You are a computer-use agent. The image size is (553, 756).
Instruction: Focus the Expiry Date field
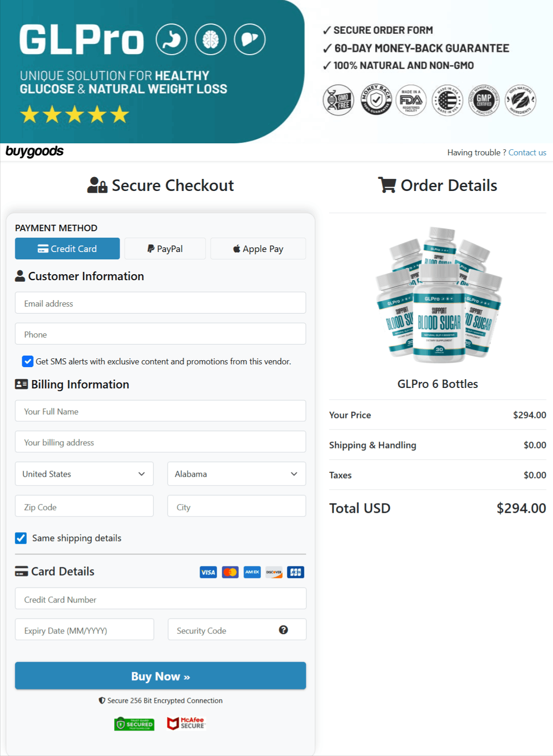[x=85, y=630]
